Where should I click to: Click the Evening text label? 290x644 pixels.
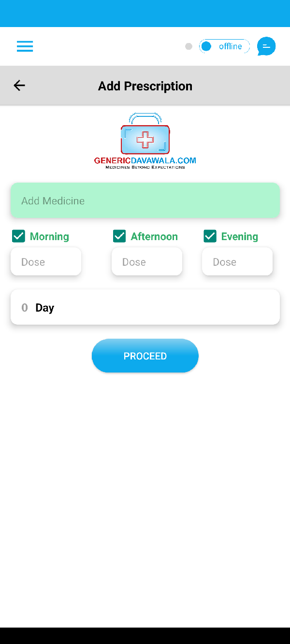[x=239, y=237]
